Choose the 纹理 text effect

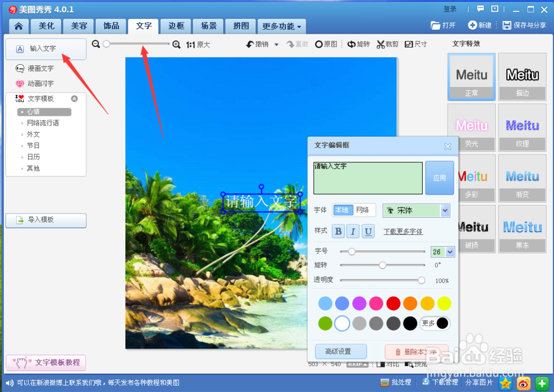[x=522, y=127]
